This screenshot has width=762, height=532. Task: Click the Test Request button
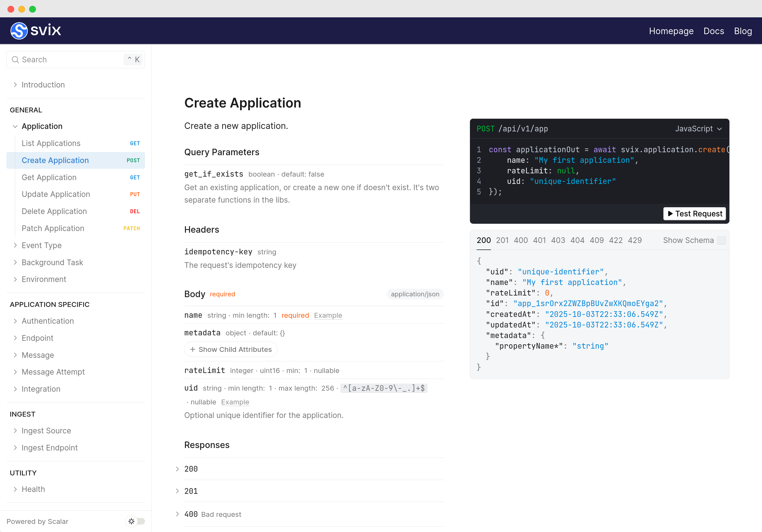tap(694, 214)
